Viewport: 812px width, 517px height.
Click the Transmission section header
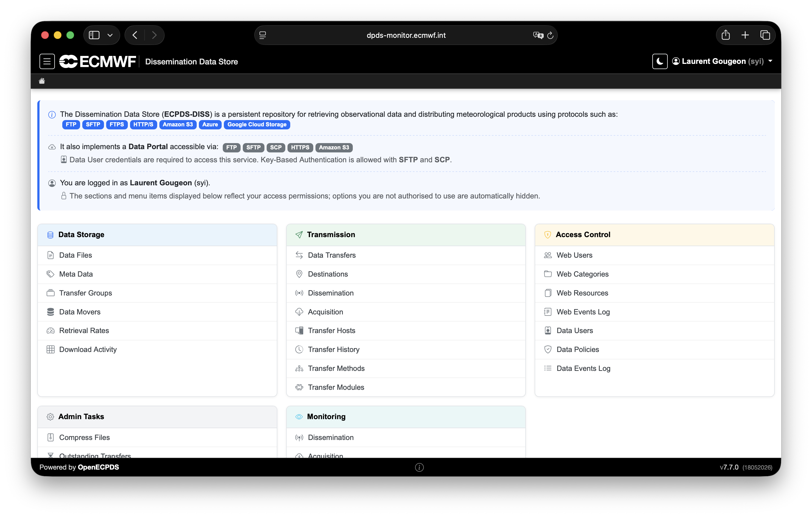pos(406,235)
